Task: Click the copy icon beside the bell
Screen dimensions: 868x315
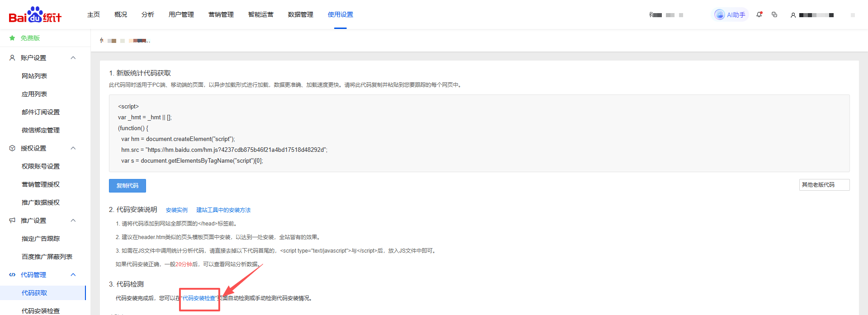Action: 774,14
